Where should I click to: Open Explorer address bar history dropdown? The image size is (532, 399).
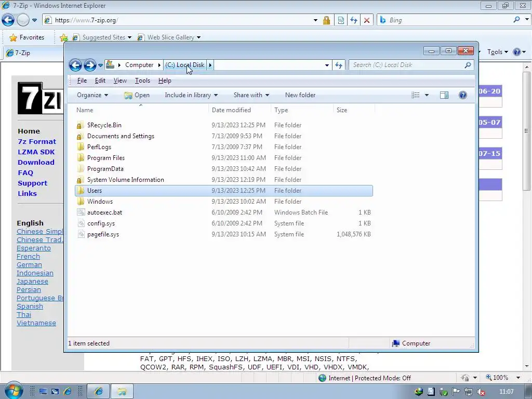(327, 65)
